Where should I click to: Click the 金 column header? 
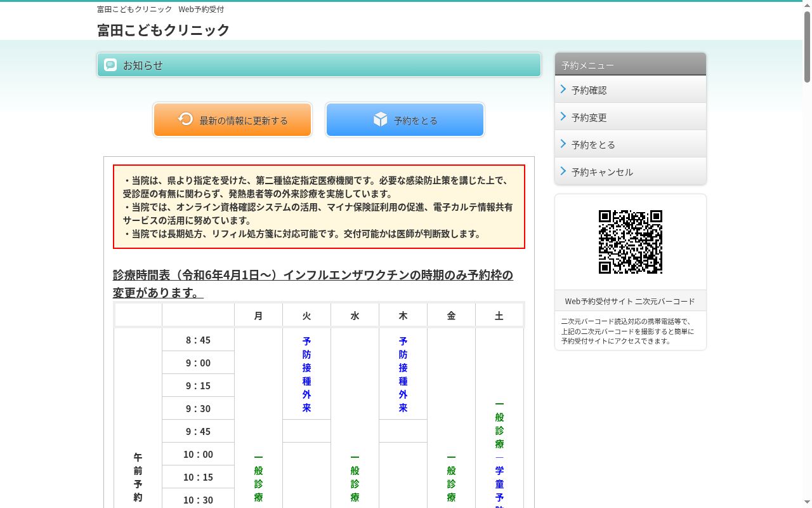coord(451,316)
